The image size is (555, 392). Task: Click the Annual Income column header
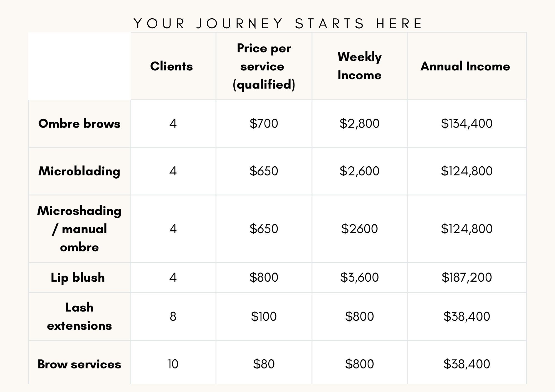465,66
